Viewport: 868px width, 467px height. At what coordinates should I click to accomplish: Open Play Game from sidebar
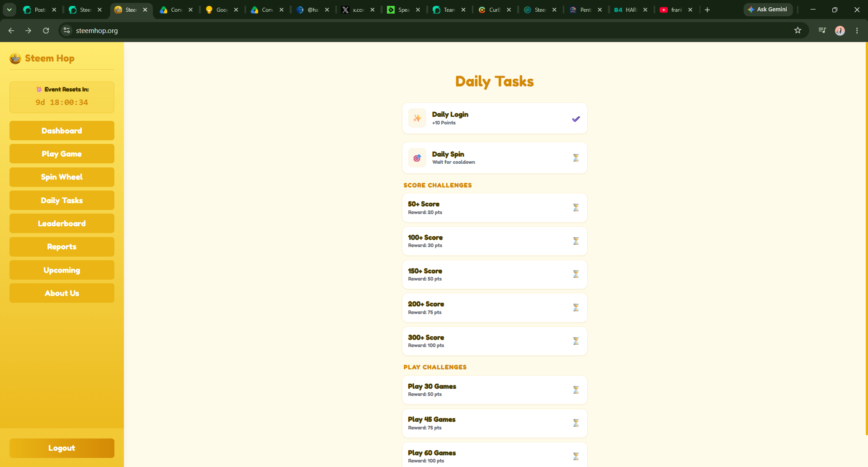(x=62, y=154)
